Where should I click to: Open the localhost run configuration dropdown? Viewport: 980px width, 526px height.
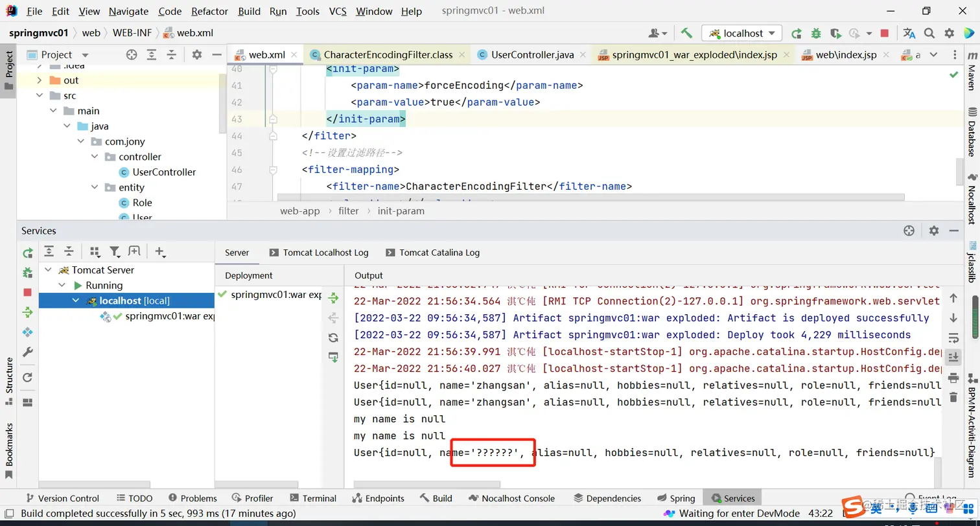[743, 33]
